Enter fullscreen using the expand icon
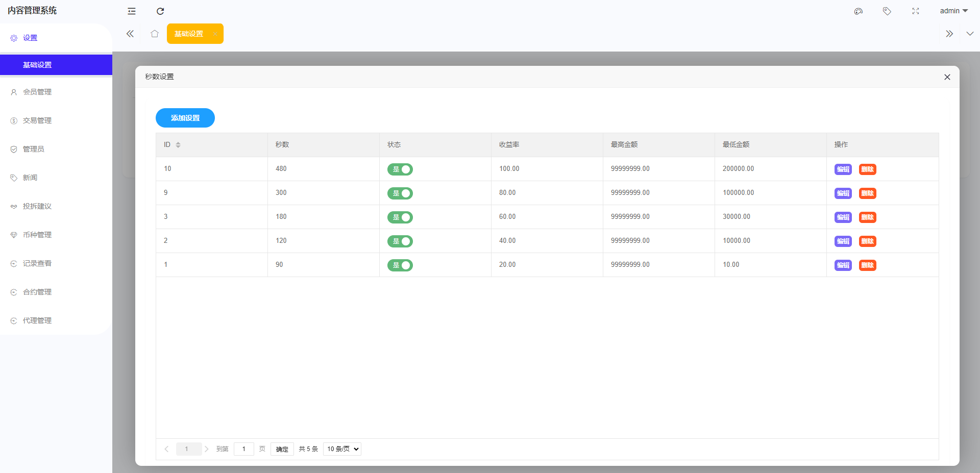This screenshot has width=980, height=473. [916, 11]
